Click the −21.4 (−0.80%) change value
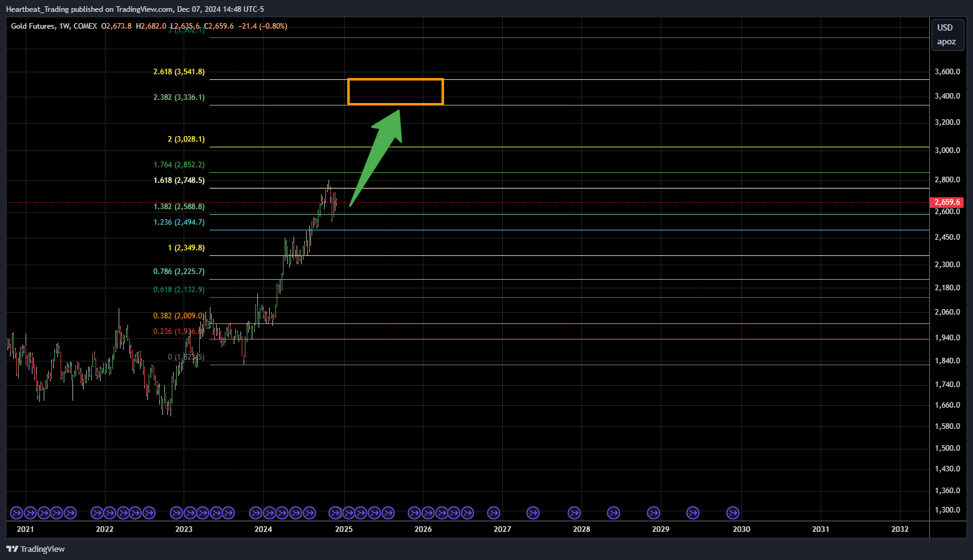Viewport: 973px width, 560px height. click(263, 26)
